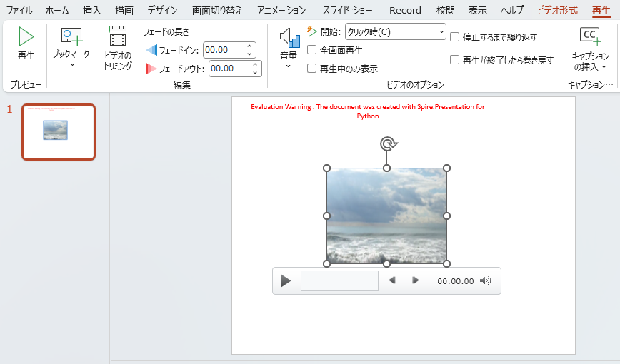Screen dimensions: 620x364
Task: Click the top-left resize handle of video
Action: 326,168
